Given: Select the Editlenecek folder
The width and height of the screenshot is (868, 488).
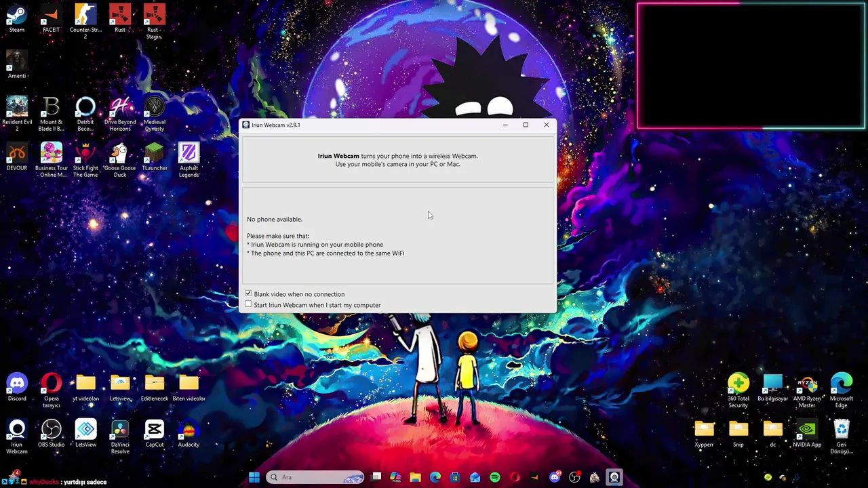Looking at the screenshot, I should click(x=154, y=388).
